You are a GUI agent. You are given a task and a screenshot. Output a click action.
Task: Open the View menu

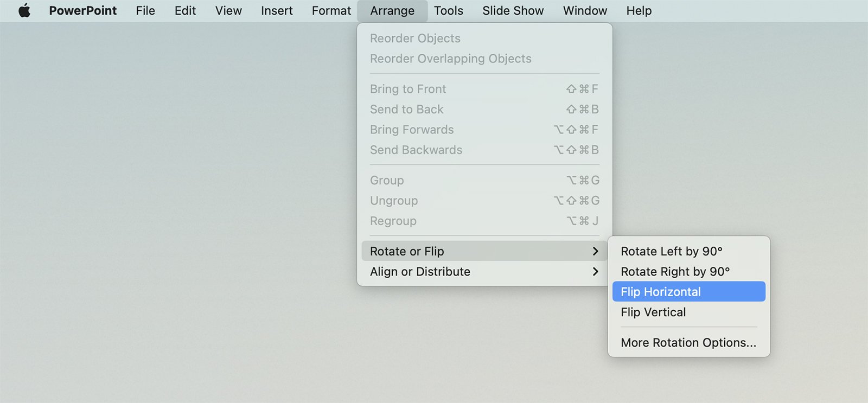click(228, 11)
